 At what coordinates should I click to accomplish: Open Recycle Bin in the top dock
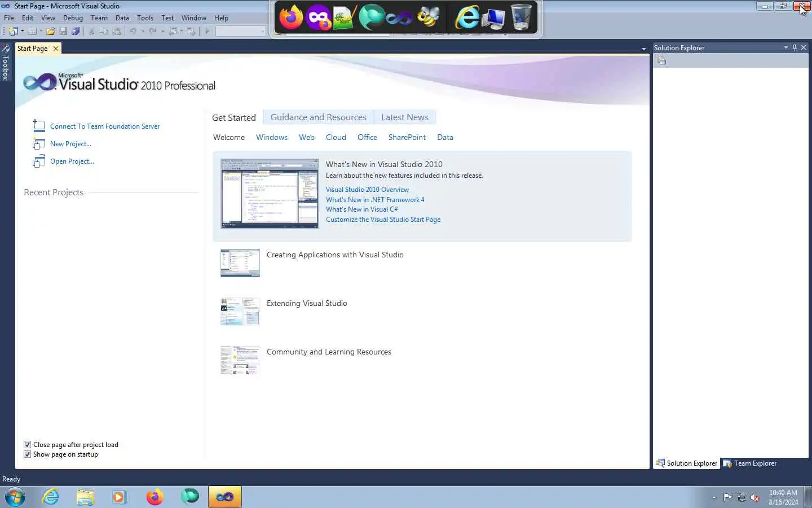coord(522,17)
